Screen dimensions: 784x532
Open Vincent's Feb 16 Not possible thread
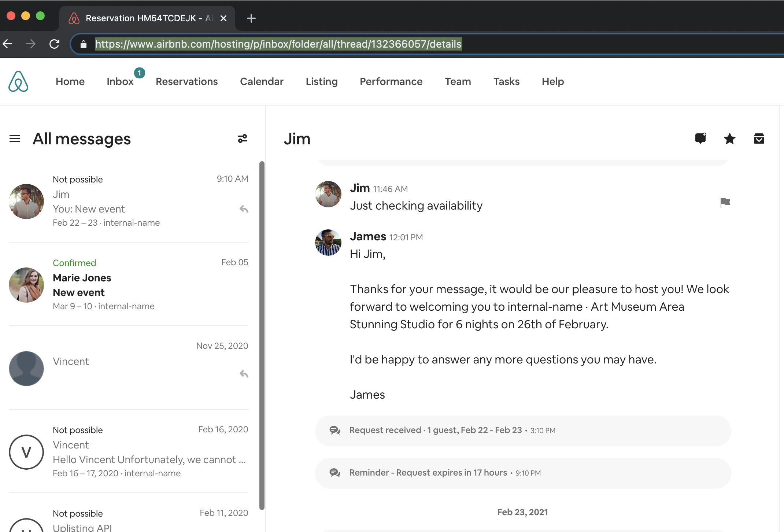[128, 451]
